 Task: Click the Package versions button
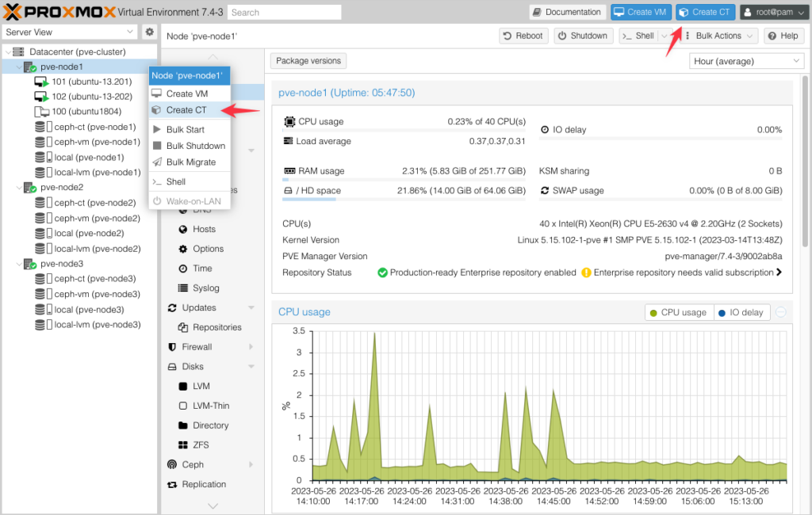pyautogui.click(x=308, y=61)
